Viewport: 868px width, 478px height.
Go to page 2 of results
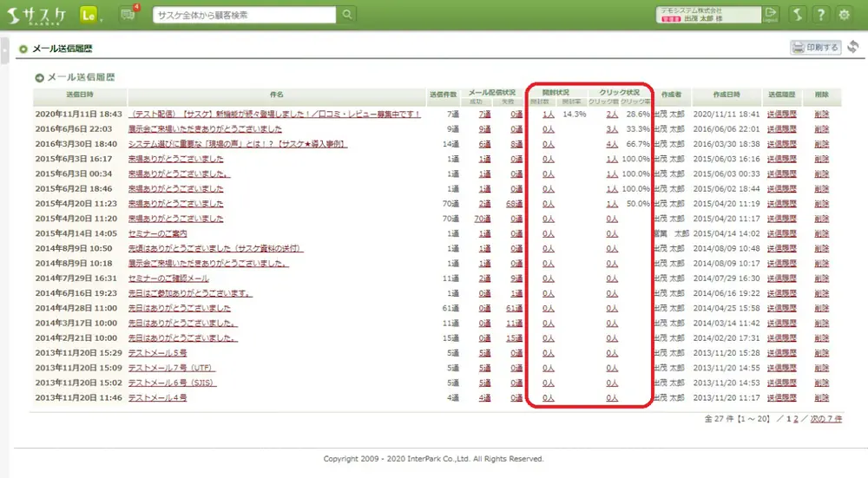point(794,419)
